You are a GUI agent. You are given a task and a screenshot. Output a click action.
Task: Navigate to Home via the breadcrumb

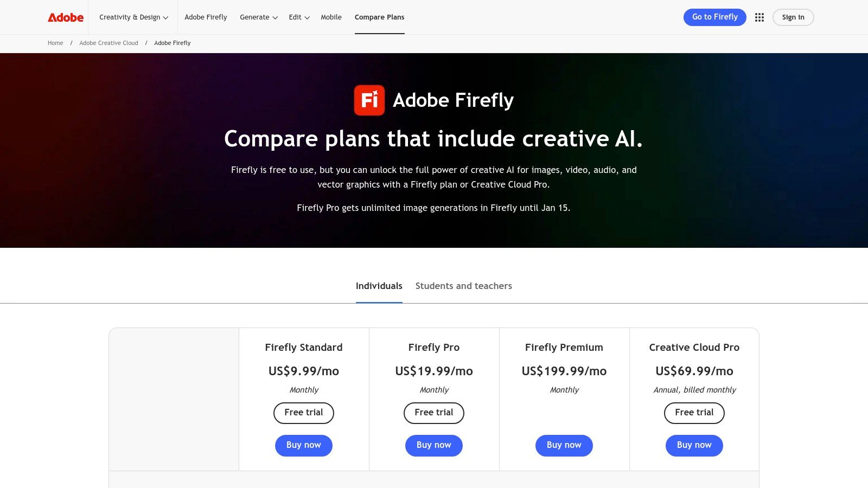[x=55, y=43]
